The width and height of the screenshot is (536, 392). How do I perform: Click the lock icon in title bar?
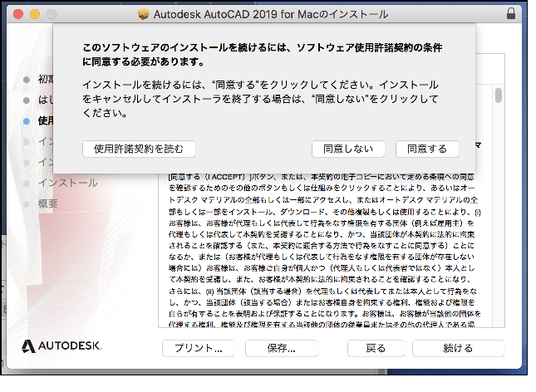tap(511, 13)
